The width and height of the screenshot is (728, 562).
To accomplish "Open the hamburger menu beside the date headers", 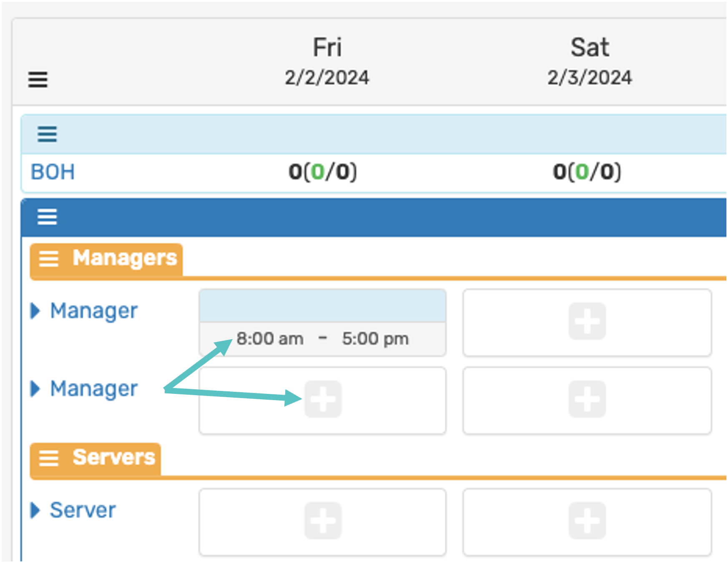I will (x=38, y=79).
